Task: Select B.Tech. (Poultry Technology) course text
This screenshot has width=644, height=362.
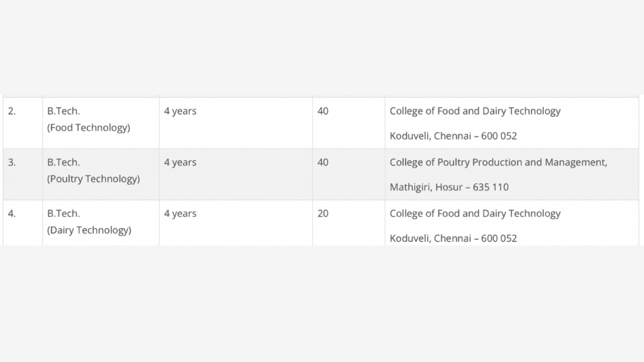Action: point(93,171)
